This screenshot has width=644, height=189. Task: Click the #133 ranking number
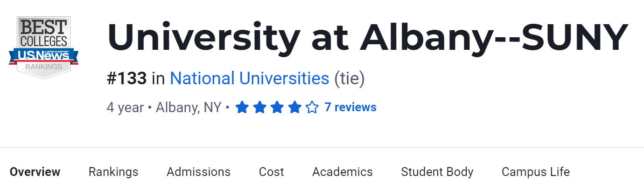(x=126, y=79)
